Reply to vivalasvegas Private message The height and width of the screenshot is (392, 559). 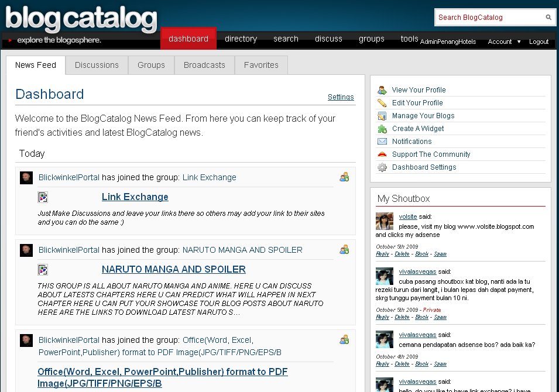pyautogui.click(x=383, y=317)
